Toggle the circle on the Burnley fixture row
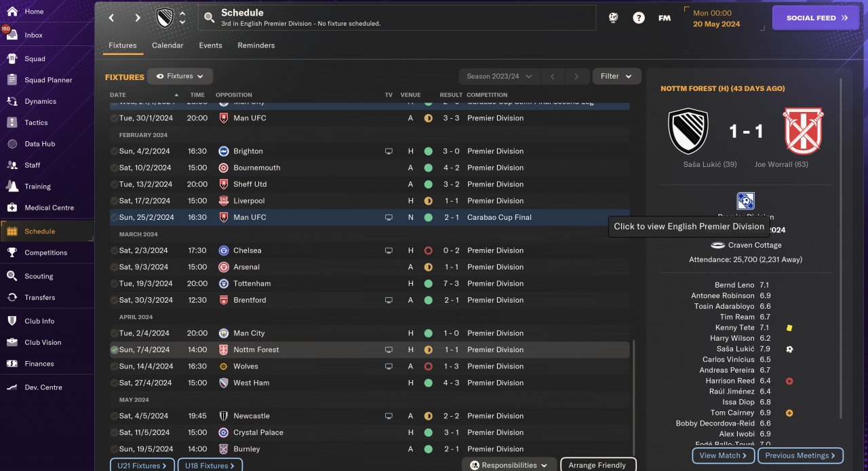This screenshot has height=471, width=868. pyautogui.click(x=114, y=449)
